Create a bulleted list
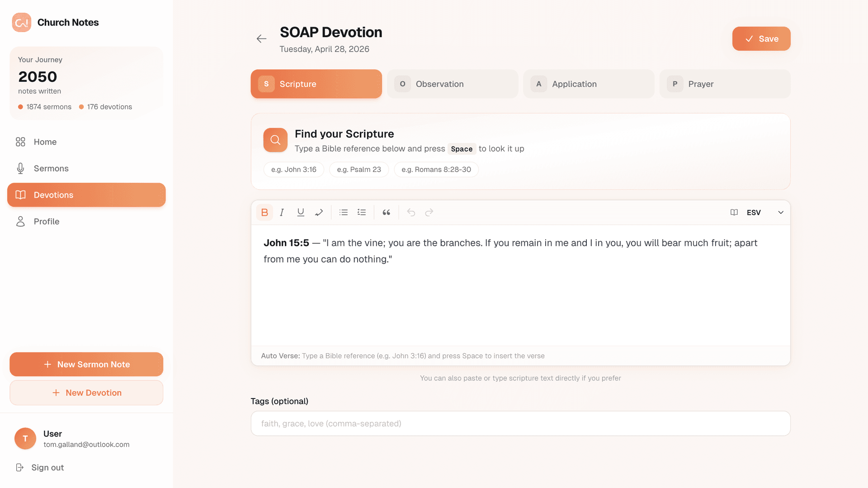This screenshot has width=868, height=488. point(343,212)
